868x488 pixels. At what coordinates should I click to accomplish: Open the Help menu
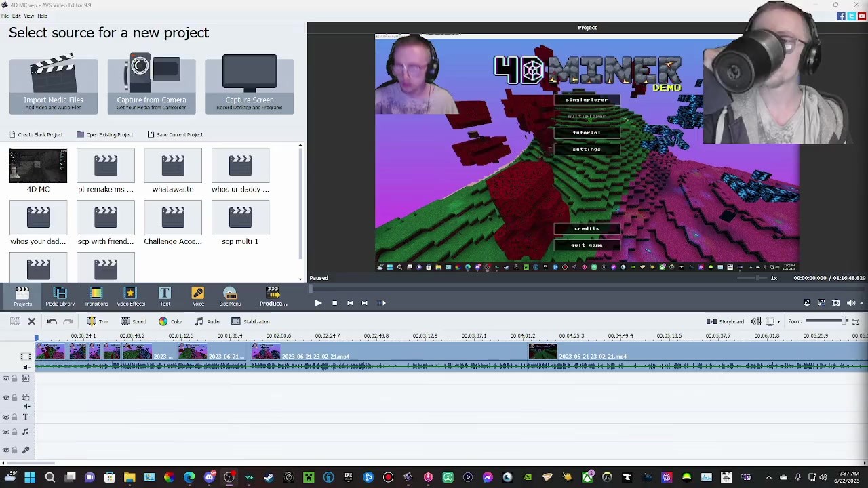click(43, 16)
